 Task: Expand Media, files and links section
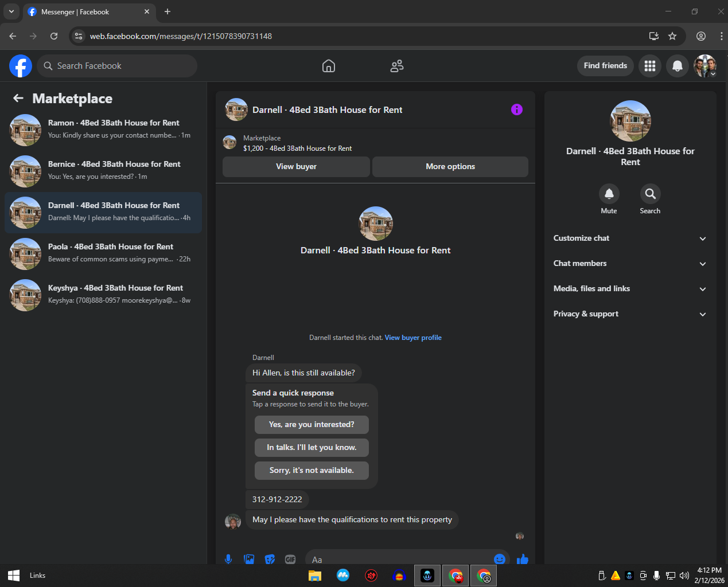[630, 289]
